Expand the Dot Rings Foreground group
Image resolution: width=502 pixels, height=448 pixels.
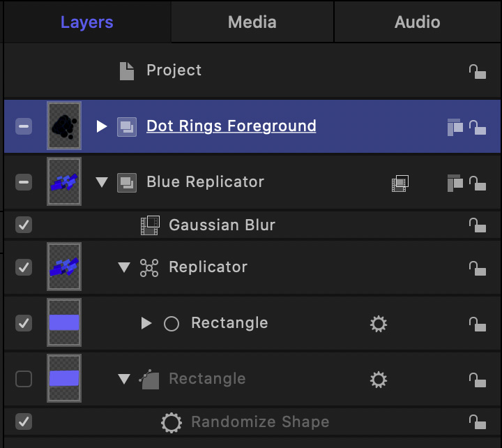[x=102, y=126]
